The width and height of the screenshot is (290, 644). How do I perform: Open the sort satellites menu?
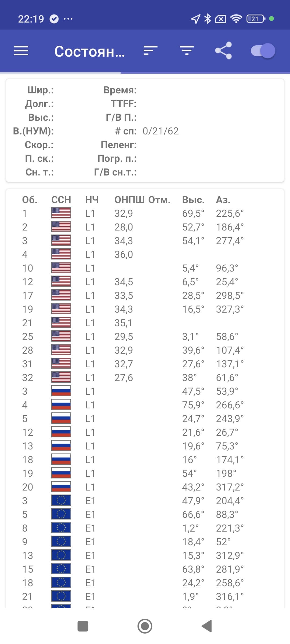point(150,51)
